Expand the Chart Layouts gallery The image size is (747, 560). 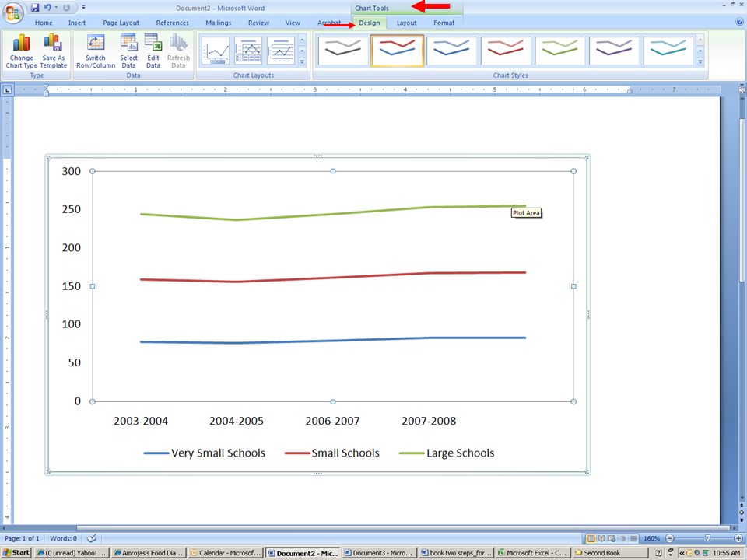click(302, 61)
